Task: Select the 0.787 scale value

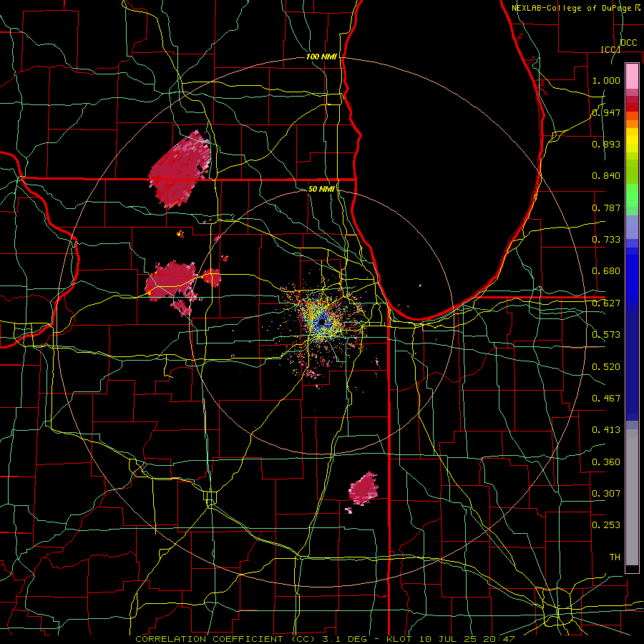Action: click(x=606, y=208)
